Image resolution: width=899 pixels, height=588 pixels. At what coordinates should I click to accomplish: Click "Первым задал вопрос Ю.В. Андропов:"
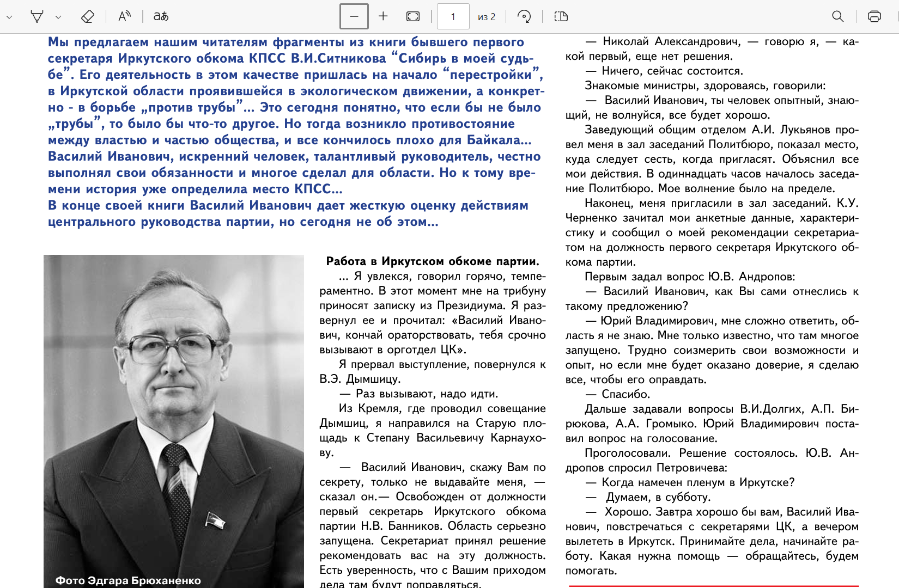coord(690,277)
